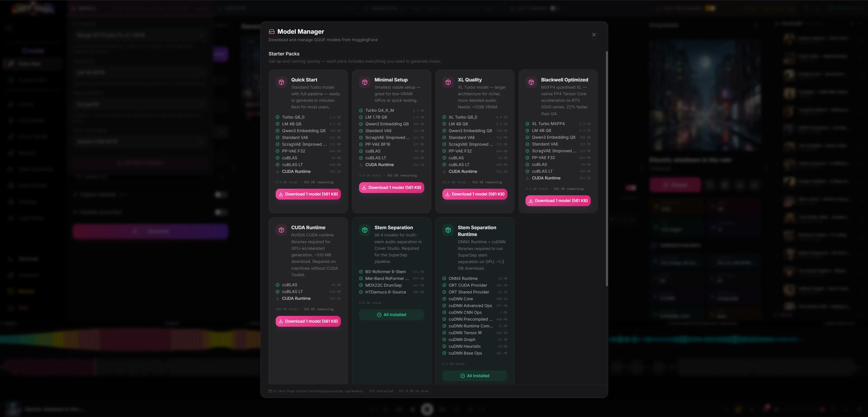The image size is (868, 417).
Task: Select the cuDNN Runtime Com... row
Action: [x=475, y=326]
